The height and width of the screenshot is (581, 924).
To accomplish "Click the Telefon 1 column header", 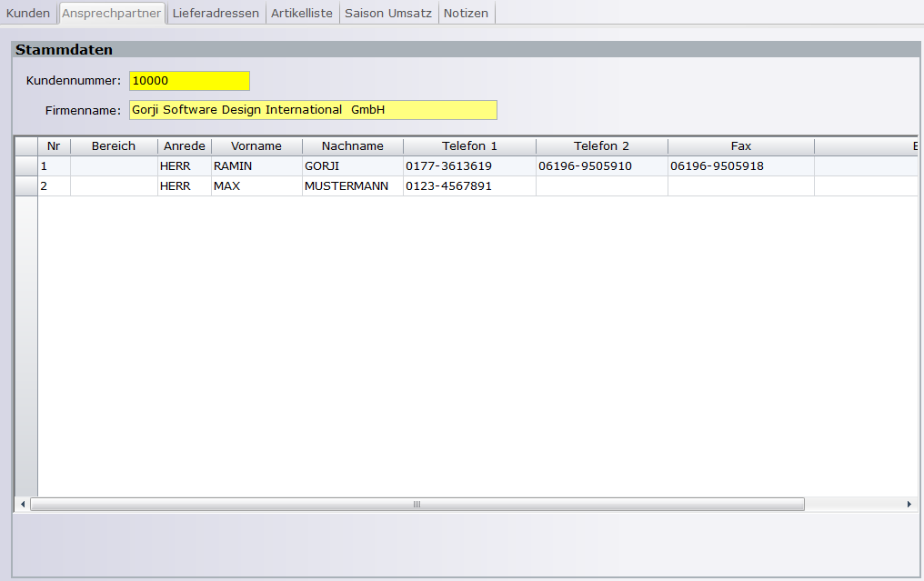I will [x=469, y=146].
